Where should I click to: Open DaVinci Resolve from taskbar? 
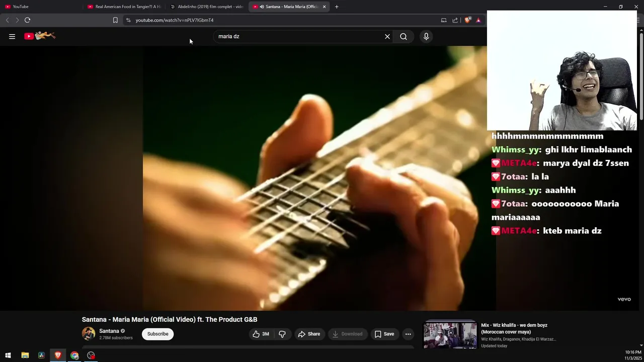coord(41,355)
